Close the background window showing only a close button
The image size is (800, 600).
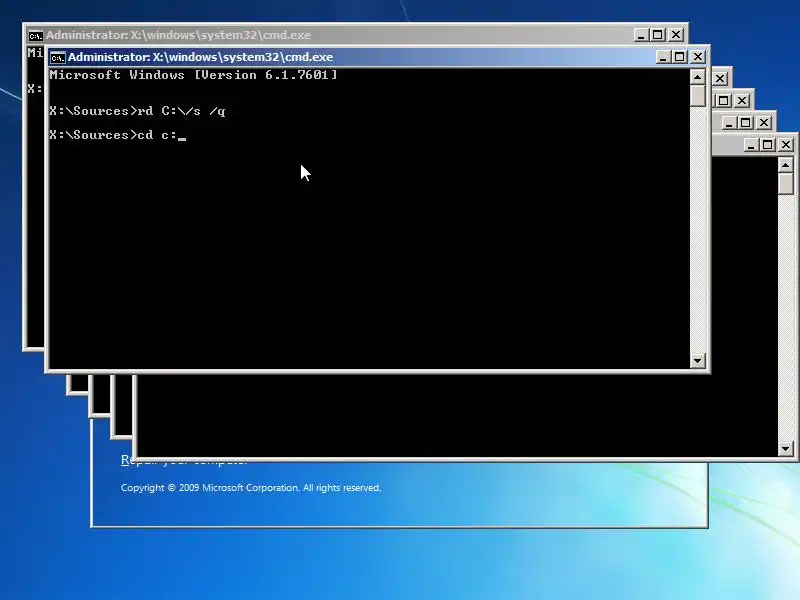tap(720, 79)
